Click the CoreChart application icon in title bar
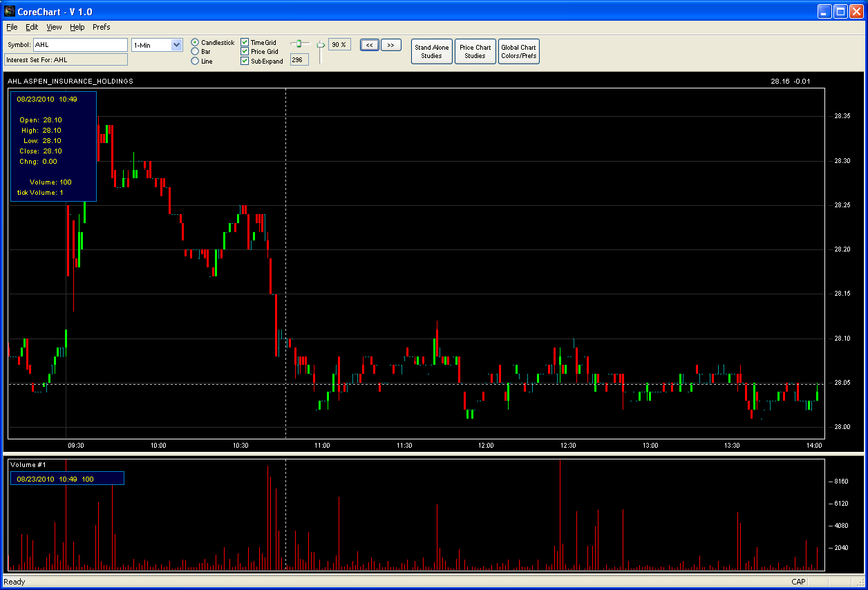 pos(10,11)
